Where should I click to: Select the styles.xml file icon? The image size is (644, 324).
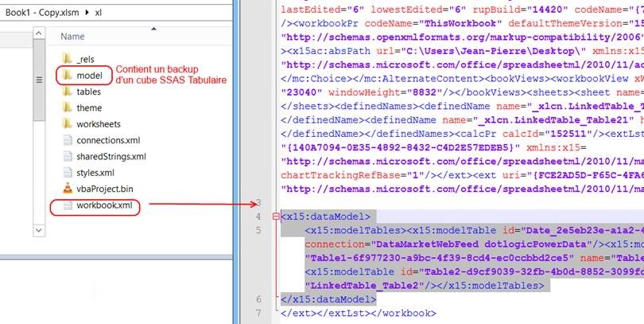[66, 173]
